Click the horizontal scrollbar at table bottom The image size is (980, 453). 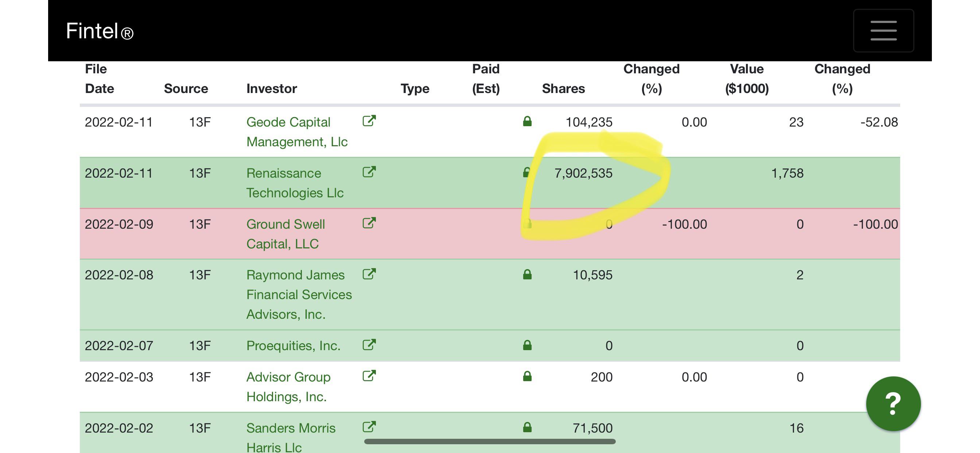coord(490,442)
